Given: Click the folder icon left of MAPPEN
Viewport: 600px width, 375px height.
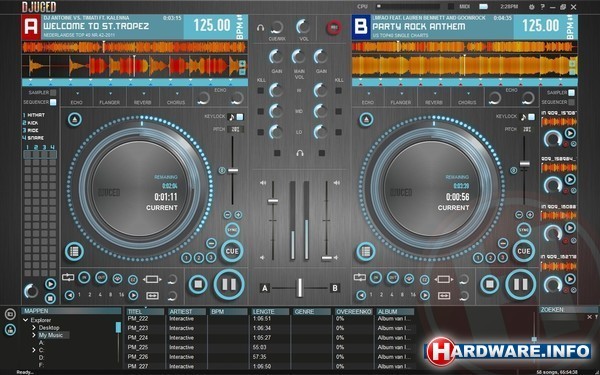Looking at the screenshot, I should click(x=10, y=315).
